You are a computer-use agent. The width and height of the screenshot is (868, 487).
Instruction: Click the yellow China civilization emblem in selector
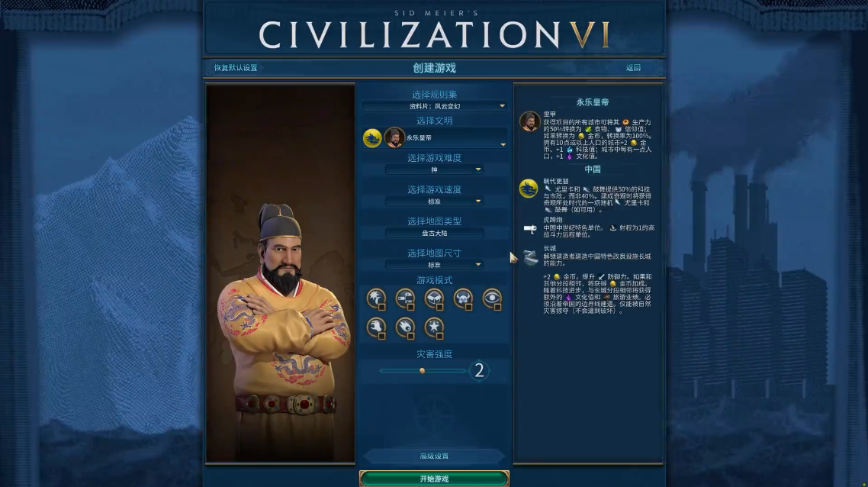click(x=372, y=137)
